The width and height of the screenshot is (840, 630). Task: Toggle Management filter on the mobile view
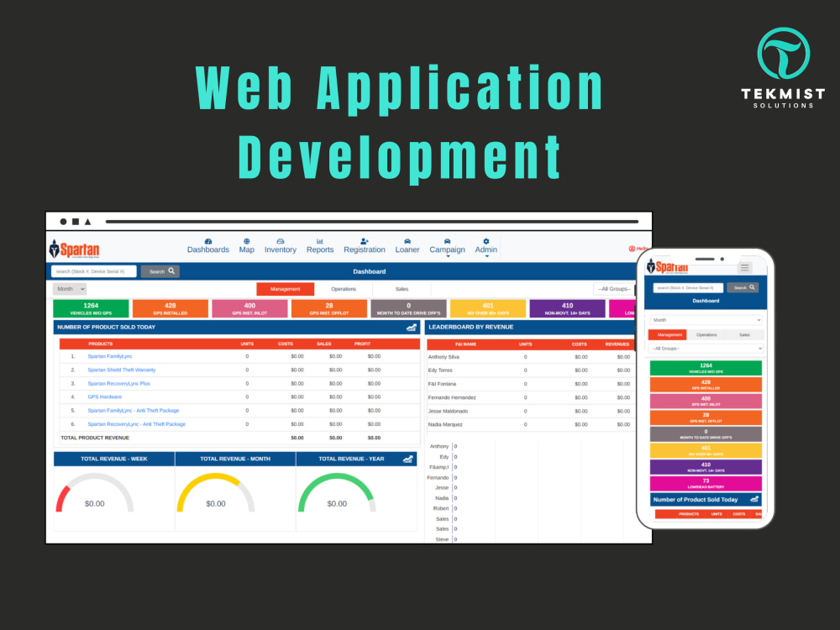tap(668, 334)
